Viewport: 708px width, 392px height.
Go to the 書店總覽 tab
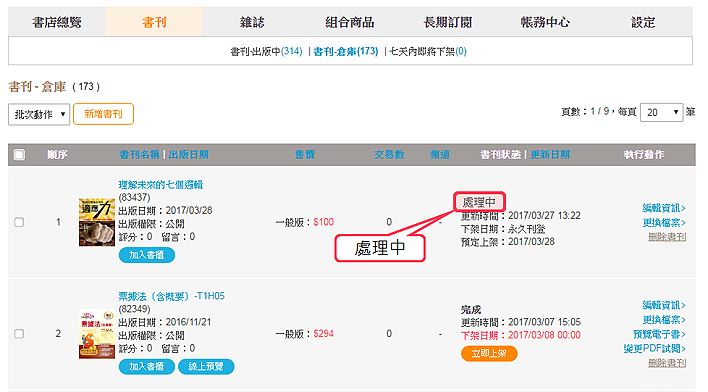click(x=57, y=22)
